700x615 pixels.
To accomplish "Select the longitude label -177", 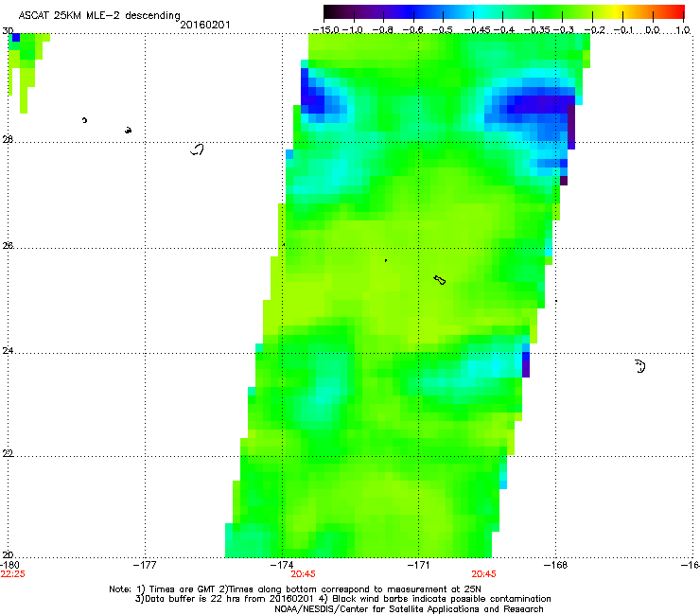I will click(145, 565).
